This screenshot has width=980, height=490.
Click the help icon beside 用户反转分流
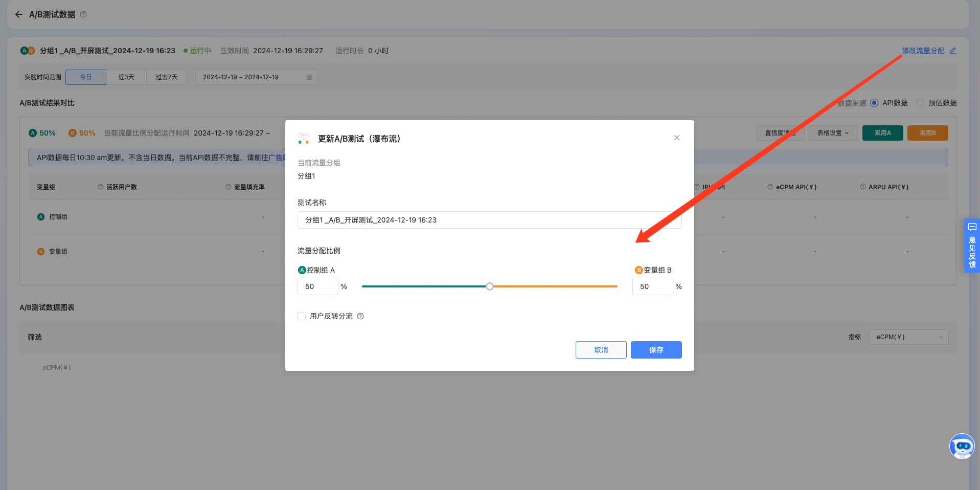(360, 316)
